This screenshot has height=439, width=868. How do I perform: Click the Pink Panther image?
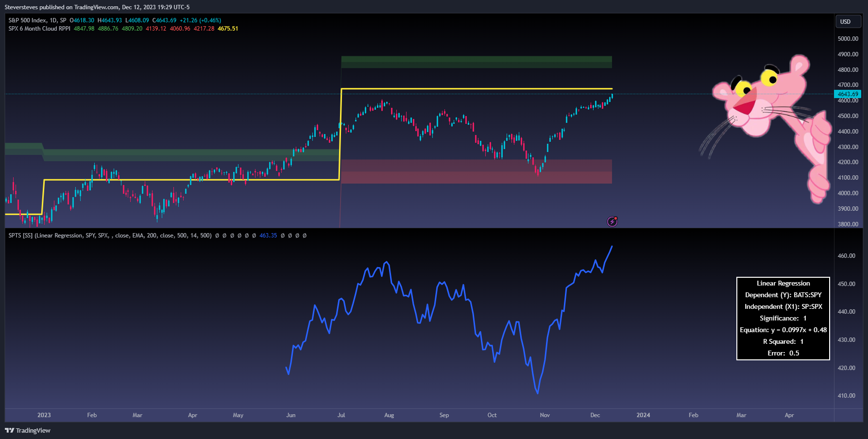click(766, 128)
